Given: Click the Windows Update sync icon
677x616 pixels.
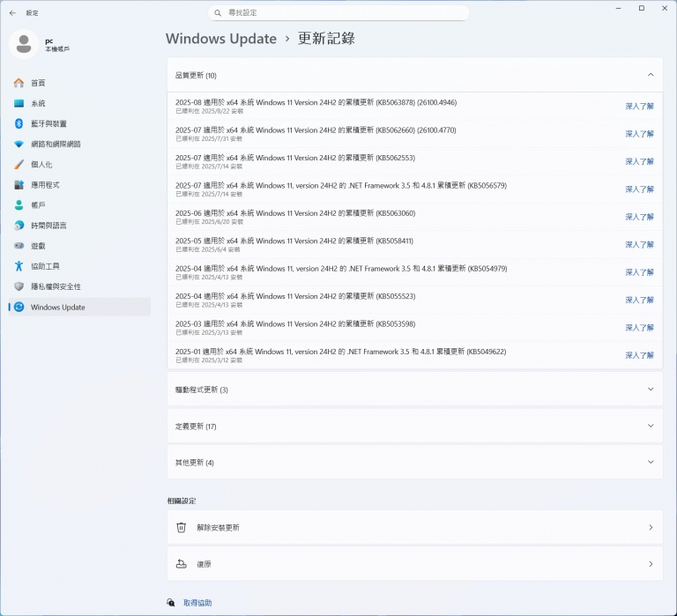Looking at the screenshot, I should click(19, 307).
